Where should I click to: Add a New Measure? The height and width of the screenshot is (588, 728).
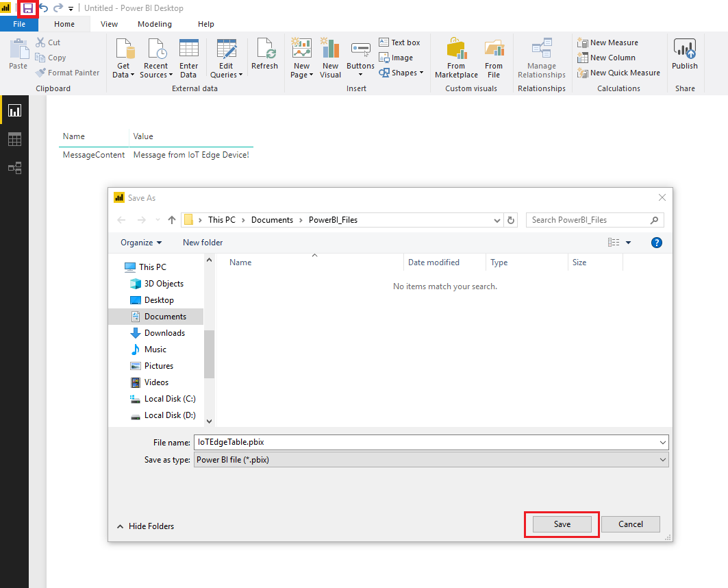(608, 42)
